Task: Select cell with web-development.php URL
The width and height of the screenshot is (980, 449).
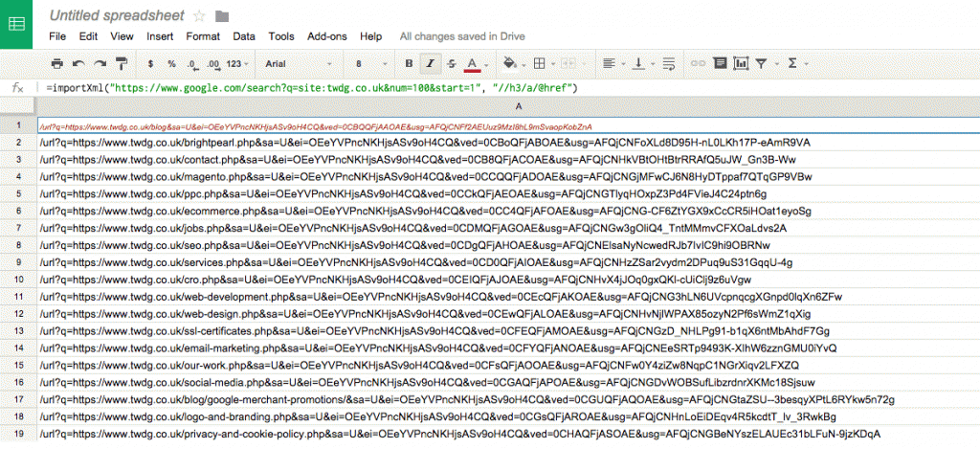Action: tap(508, 296)
